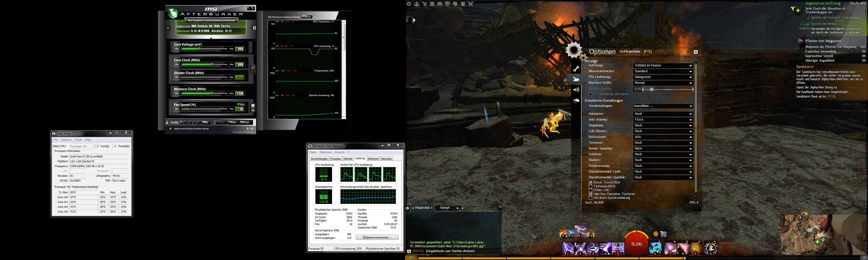Open the general options wrench tab
This screenshot has height=260, width=868.
click(x=576, y=69)
